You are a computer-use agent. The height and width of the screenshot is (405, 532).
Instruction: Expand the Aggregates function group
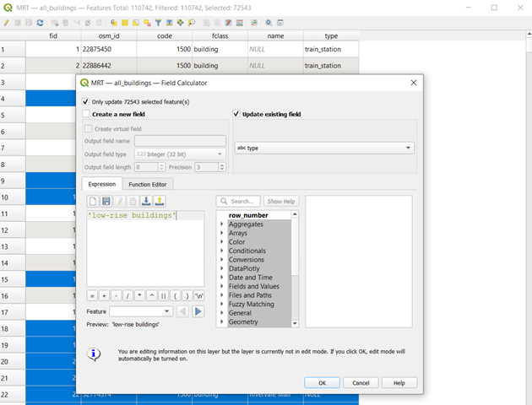(222, 224)
